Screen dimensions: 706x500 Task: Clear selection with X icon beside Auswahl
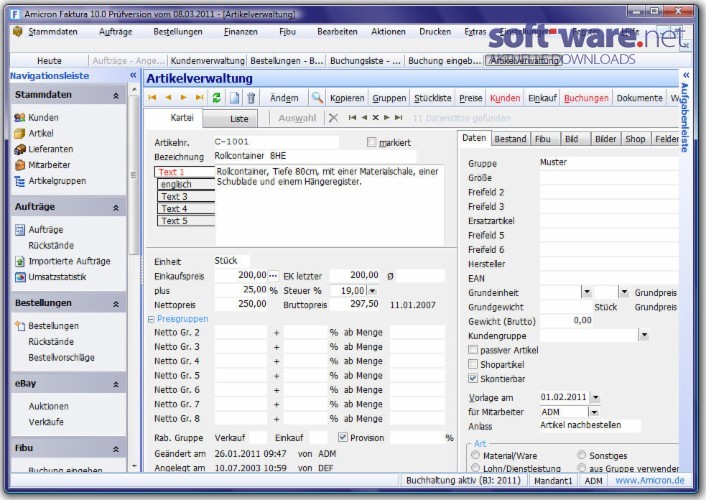(333, 118)
